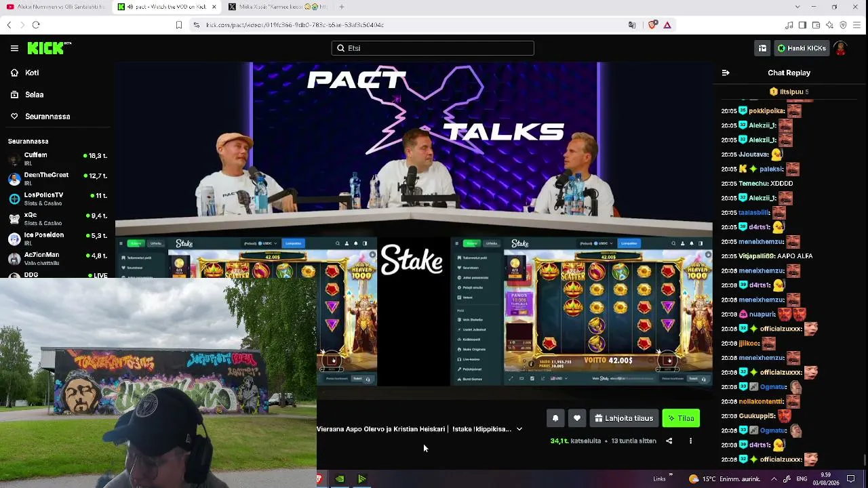
Task: Open the browser main menu
Action: tap(857, 25)
